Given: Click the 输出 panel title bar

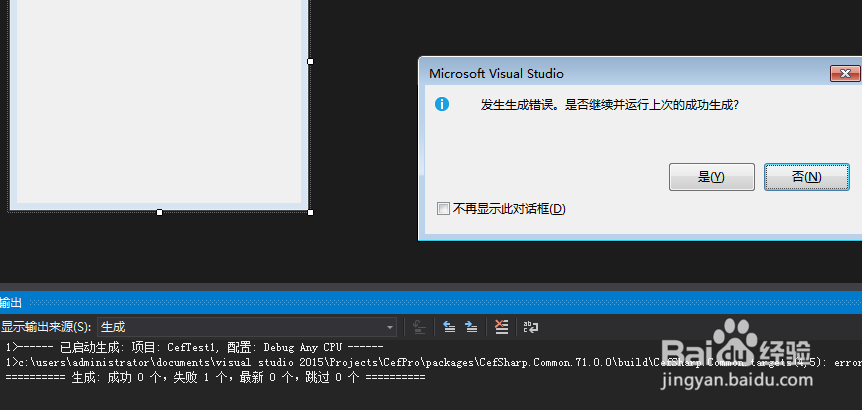Looking at the screenshot, I should pyautogui.click(x=431, y=303).
